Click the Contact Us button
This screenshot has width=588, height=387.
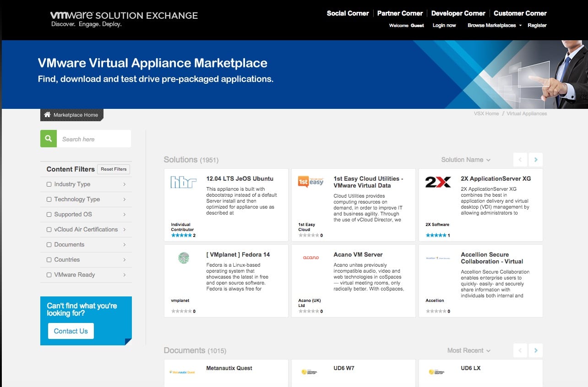71,331
